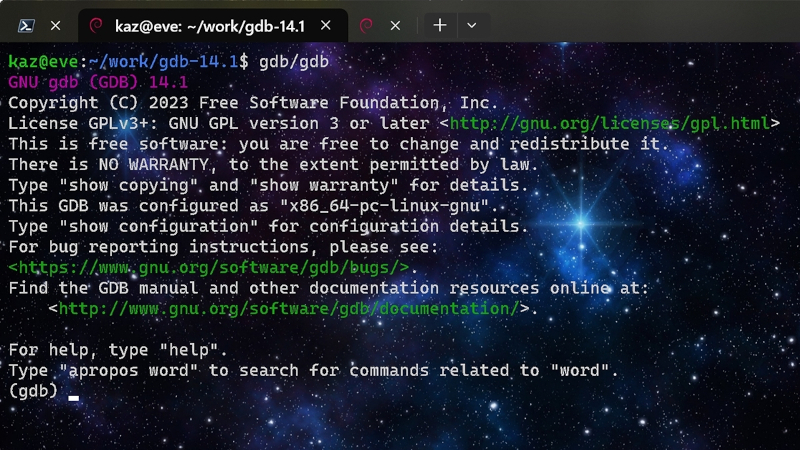Click the 'gdb/gdb' command text
The width and height of the screenshot is (800, 450).
click(x=294, y=62)
